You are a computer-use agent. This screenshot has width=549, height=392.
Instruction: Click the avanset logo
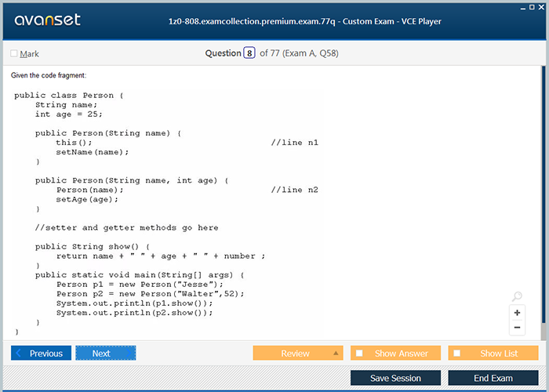(47, 20)
